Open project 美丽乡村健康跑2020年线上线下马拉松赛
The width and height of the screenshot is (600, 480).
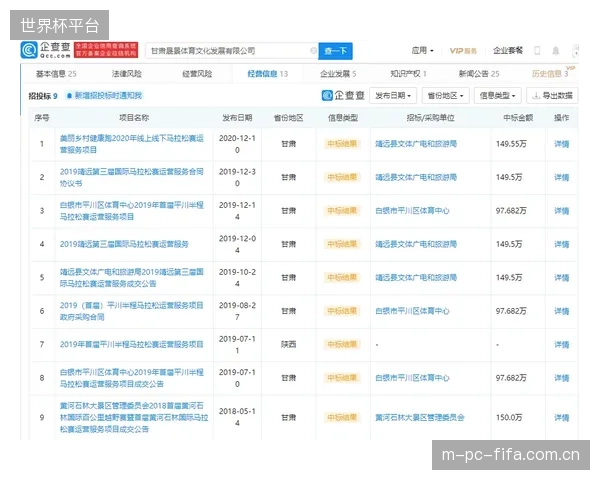click(132, 144)
